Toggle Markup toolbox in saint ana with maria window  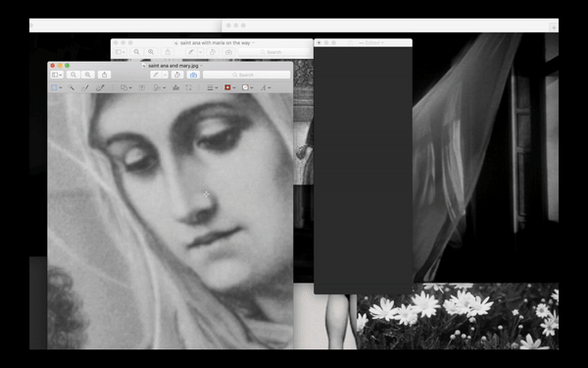tap(228, 52)
